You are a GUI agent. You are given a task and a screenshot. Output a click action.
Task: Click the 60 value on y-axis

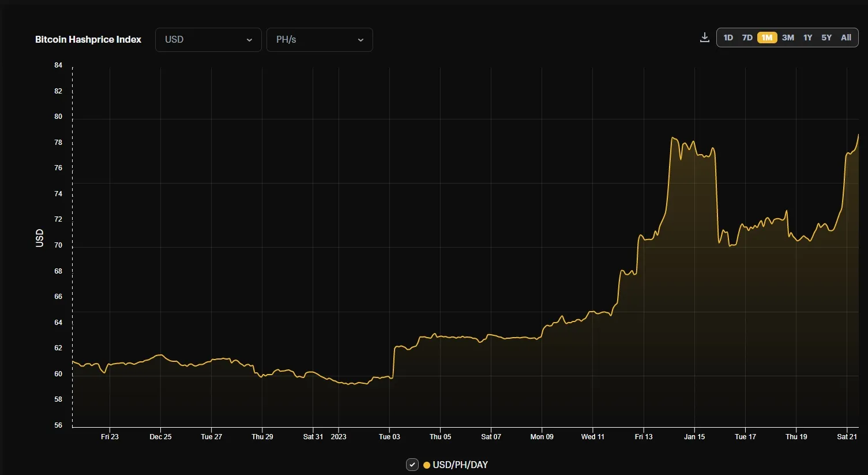(x=58, y=374)
